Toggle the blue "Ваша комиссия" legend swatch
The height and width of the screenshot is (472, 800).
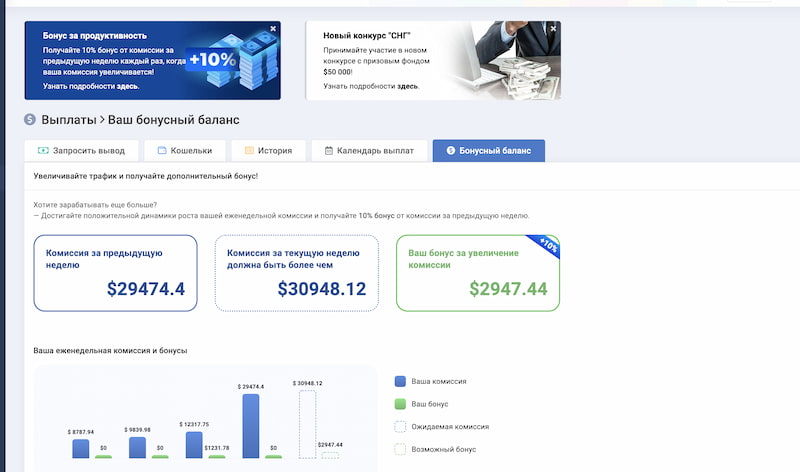click(x=400, y=381)
